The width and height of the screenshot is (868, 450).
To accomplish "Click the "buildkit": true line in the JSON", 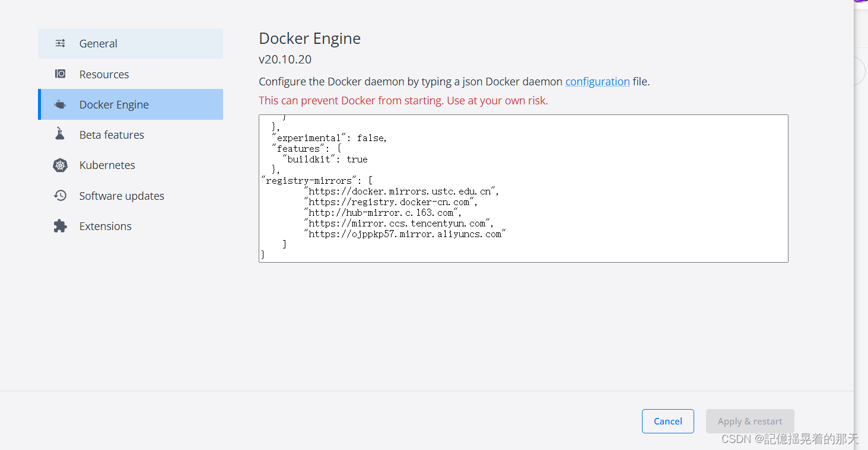I will coord(325,159).
